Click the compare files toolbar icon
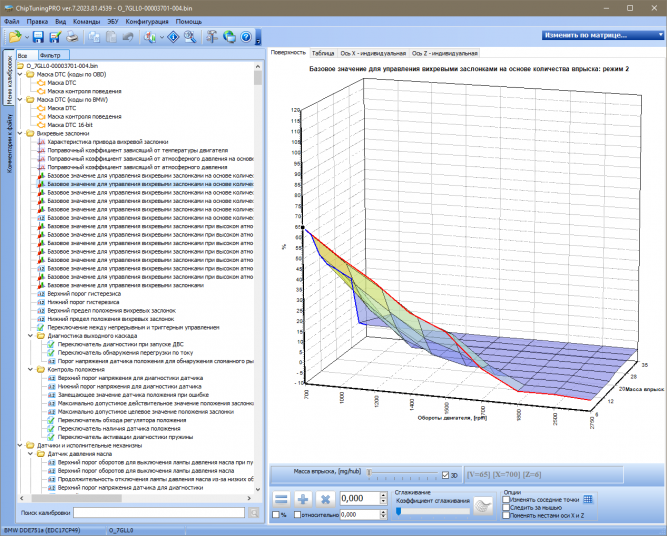 (150, 37)
